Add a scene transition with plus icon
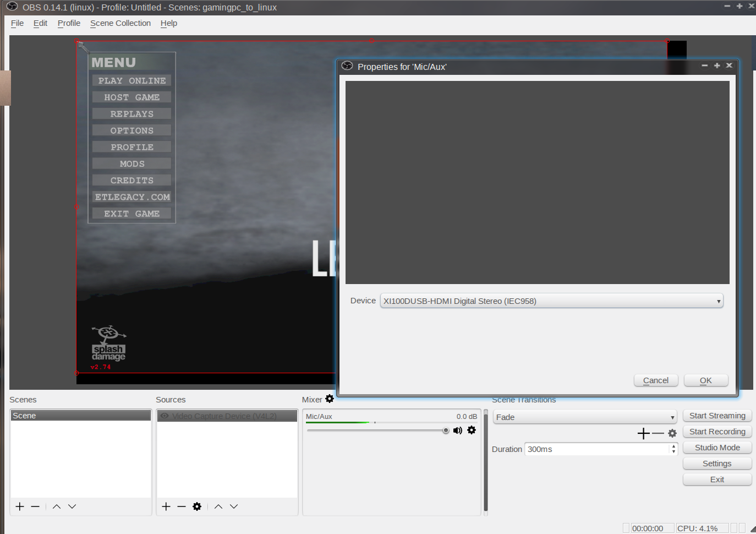This screenshot has width=756, height=534. pyautogui.click(x=643, y=434)
